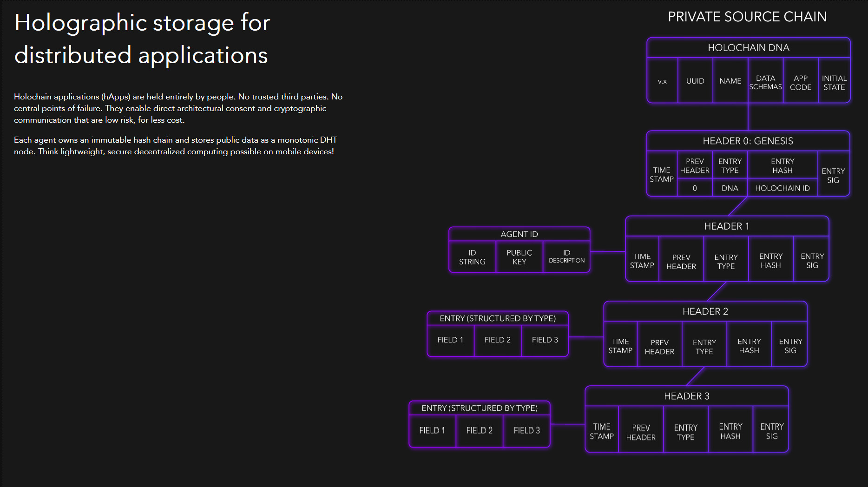Click the DNA value under ENTRY TYPE
The image size is (868, 487).
pos(730,188)
